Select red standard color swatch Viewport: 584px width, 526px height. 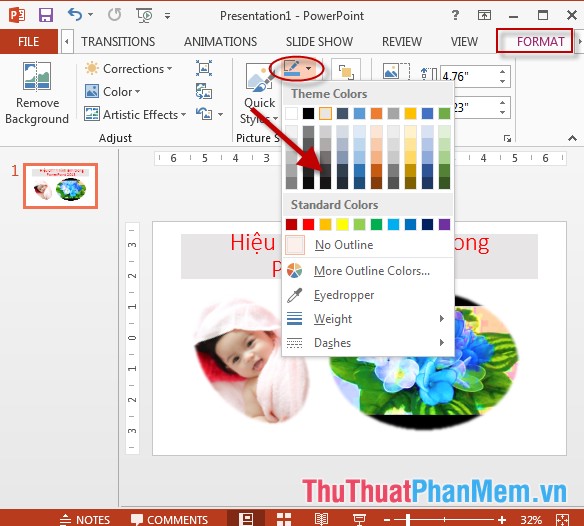pos(308,224)
